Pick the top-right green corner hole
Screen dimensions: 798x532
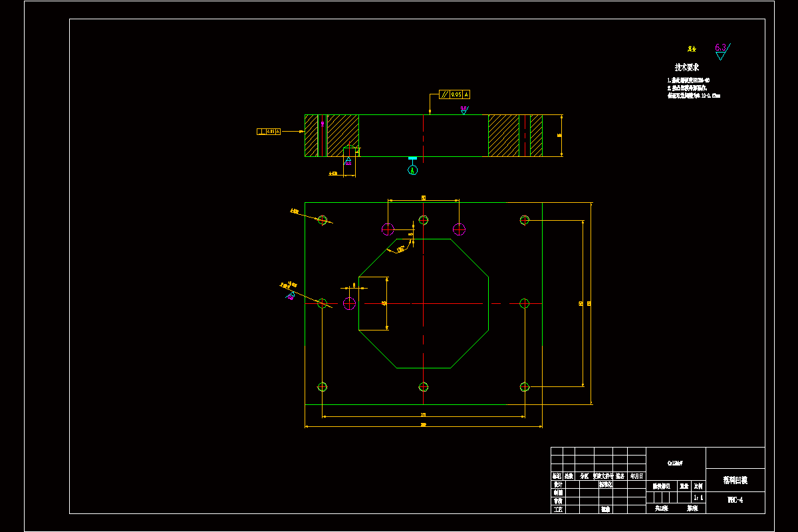524,220
